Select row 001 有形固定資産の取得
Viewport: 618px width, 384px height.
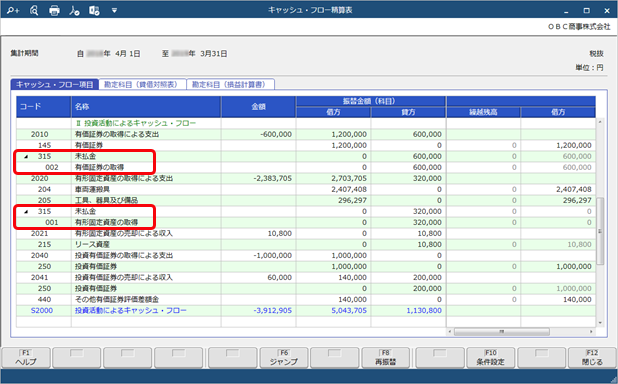click(x=306, y=223)
